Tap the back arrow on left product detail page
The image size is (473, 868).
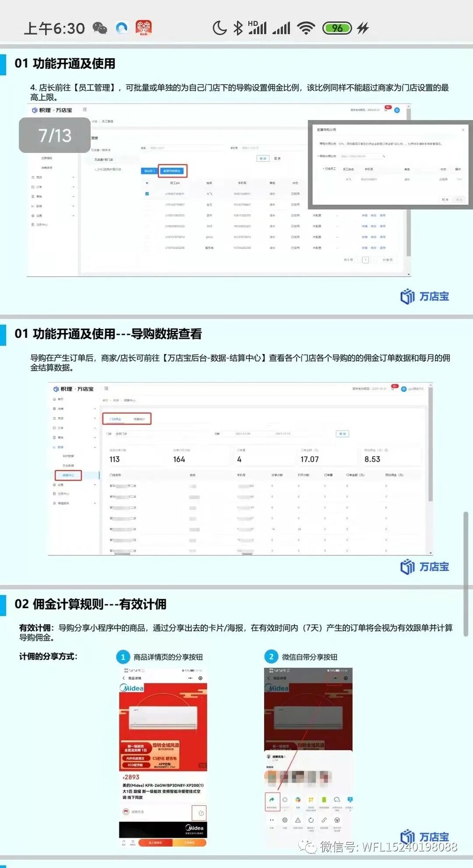(124, 678)
